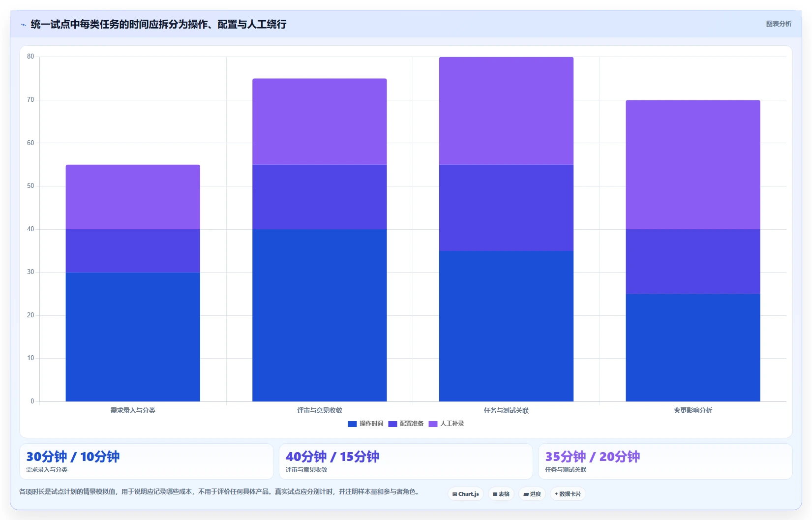The width and height of the screenshot is (812, 520).
Task: Click the footnote text below the stat cards
Action: point(219,491)
